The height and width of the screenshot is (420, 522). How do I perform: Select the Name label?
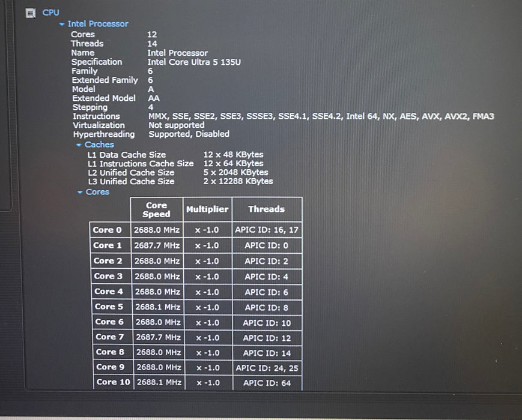(x=82, y=53)
